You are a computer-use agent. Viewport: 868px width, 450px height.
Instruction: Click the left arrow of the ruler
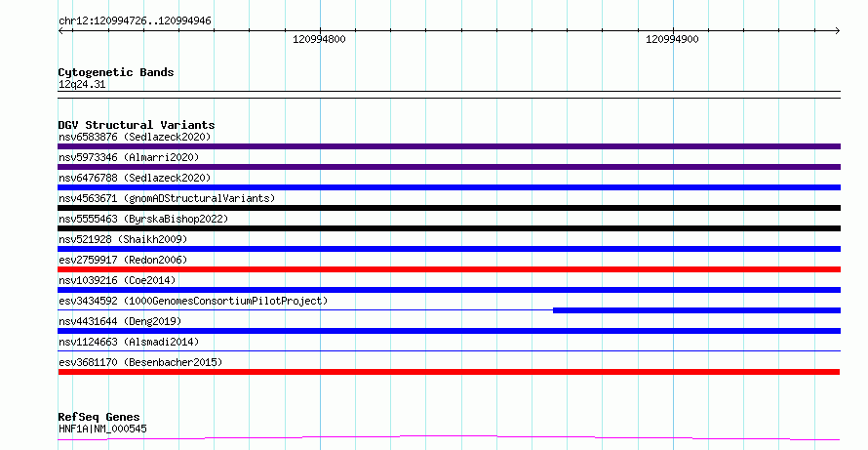click(x=61, y=30)
